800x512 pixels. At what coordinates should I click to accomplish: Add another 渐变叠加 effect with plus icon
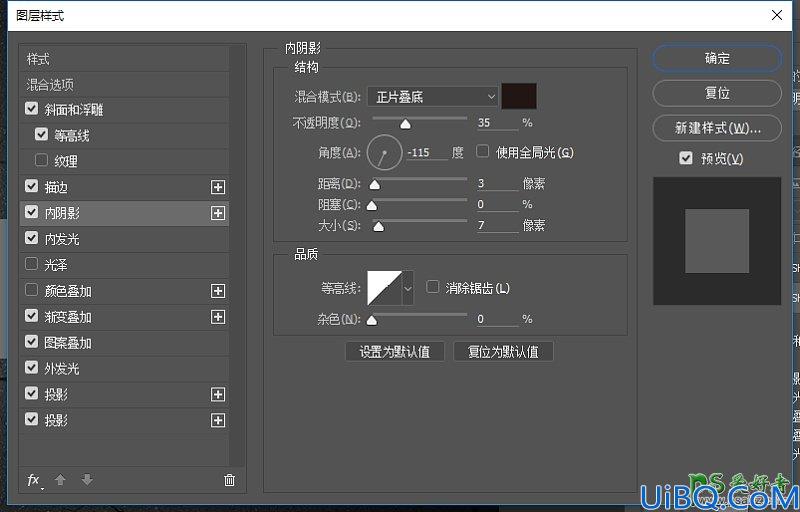218,317
